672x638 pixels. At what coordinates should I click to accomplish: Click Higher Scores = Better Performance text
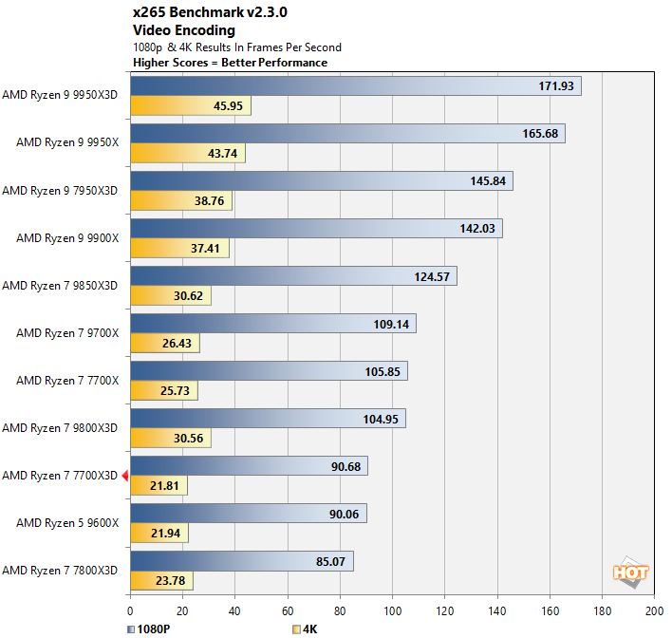tap(230, 63)
